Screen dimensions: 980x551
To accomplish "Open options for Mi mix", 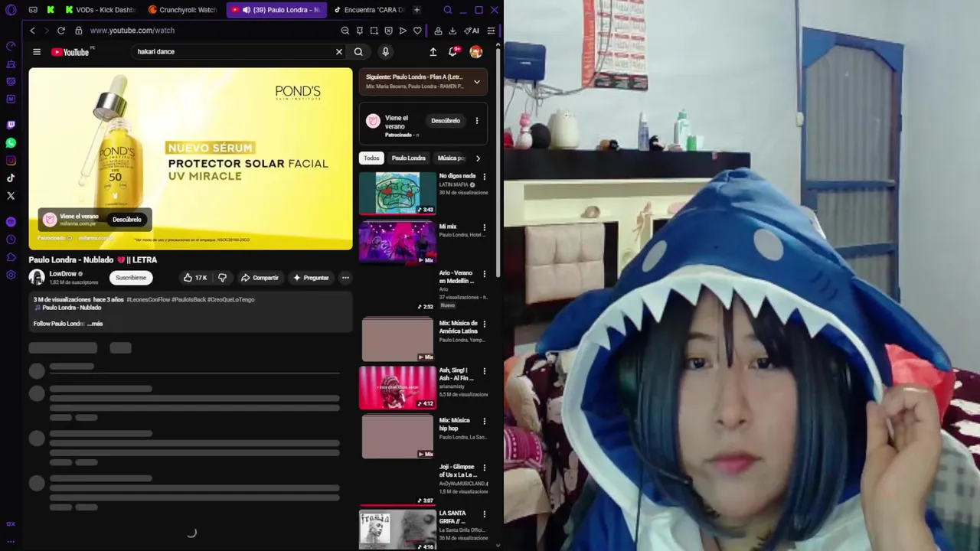I will (x=484, y=227).
